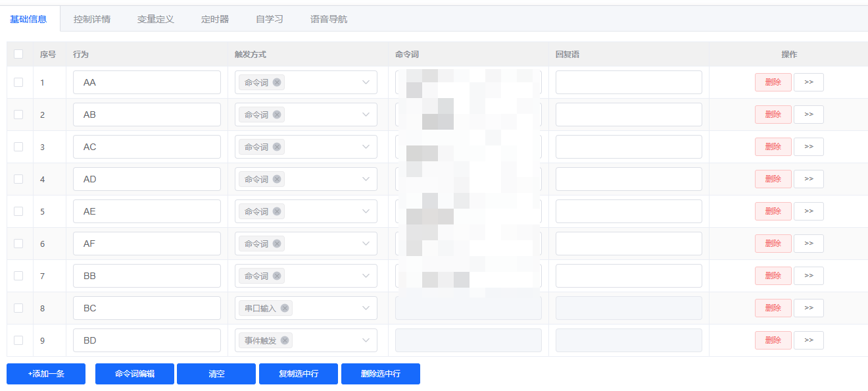Toggle the select-all checkbox in table header

point(18,54)
